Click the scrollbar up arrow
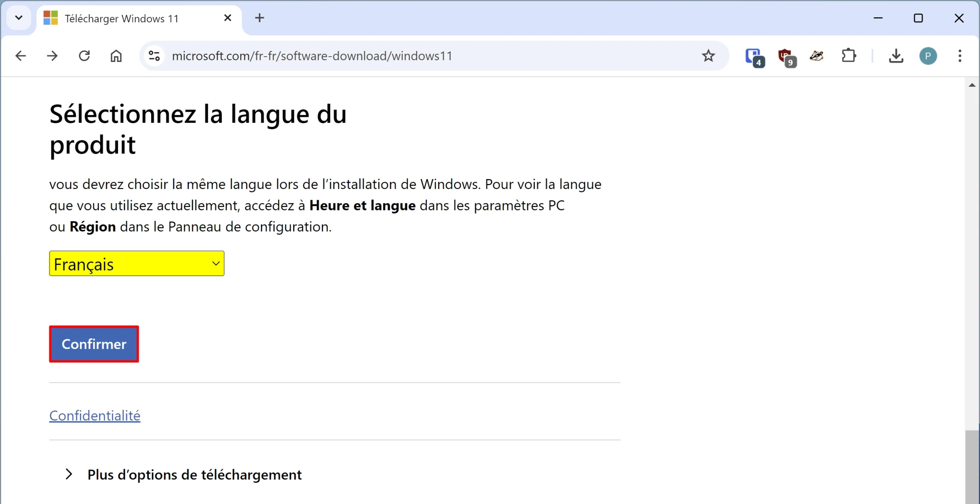Image resolution: width=980 pixels, height=504 pixels. (x=972, y=85)
